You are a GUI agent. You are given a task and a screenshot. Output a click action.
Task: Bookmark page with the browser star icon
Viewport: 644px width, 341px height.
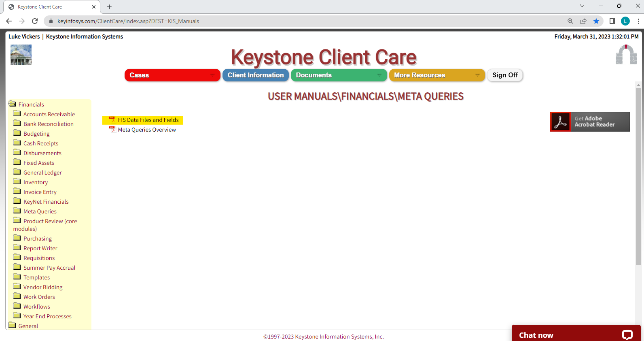[596, 21]
